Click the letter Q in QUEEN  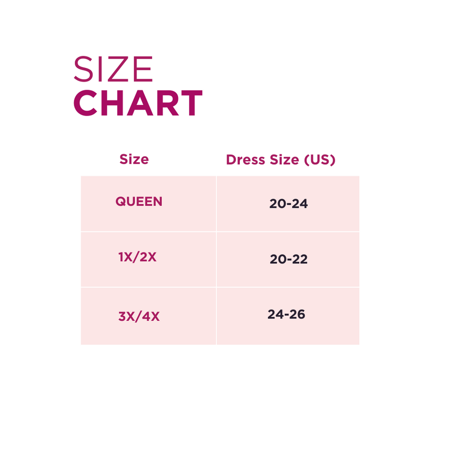[119, 202]
